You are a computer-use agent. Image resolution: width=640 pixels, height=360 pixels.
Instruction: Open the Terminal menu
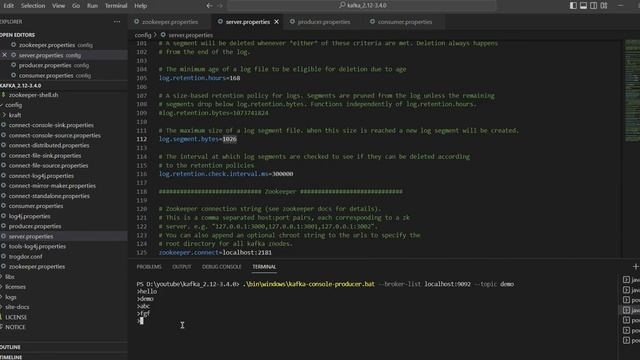pos(116,6)
